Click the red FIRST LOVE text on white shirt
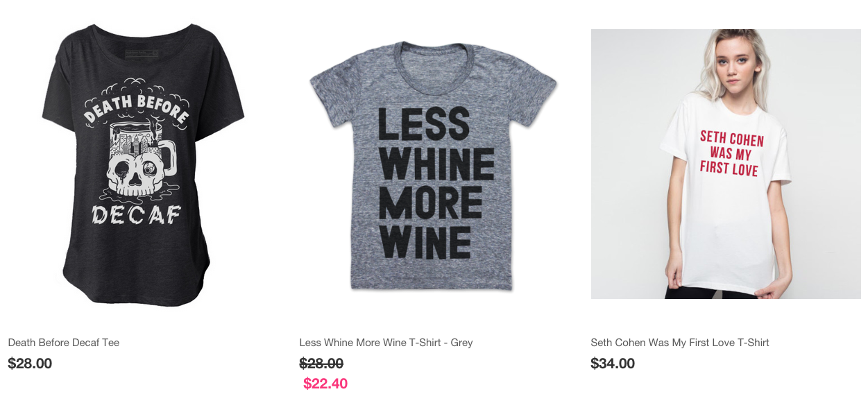The height and width of the screenshot is (394, 868). [x=729, y=168]
